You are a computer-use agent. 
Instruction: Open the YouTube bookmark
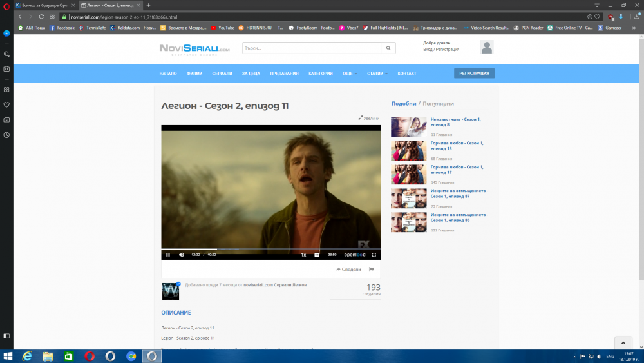tap(222, 28)
